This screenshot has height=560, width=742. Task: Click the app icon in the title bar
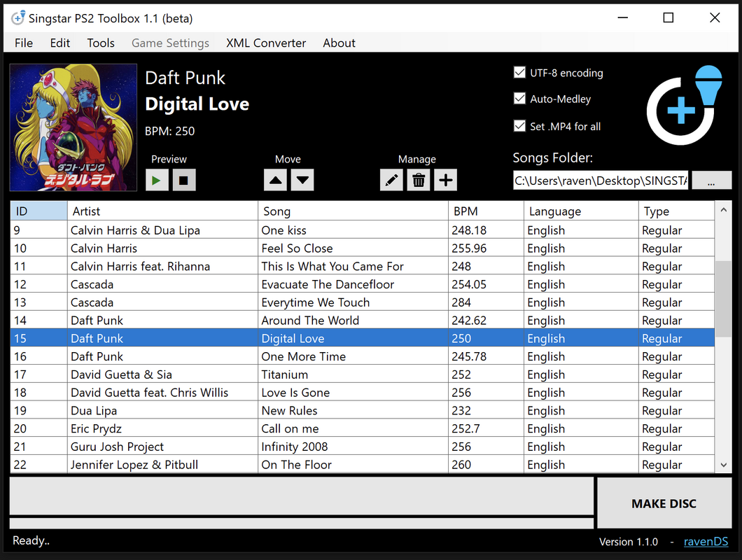tap(18, 18)
